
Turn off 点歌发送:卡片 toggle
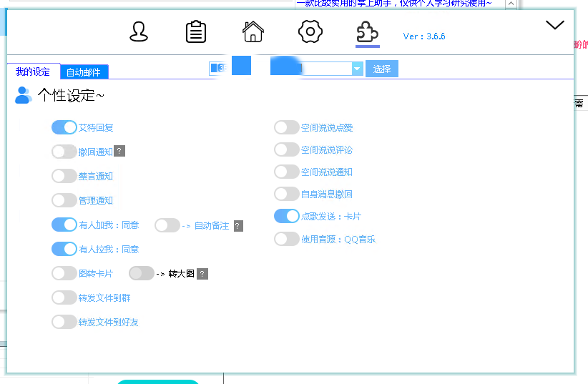click(287, 217)
